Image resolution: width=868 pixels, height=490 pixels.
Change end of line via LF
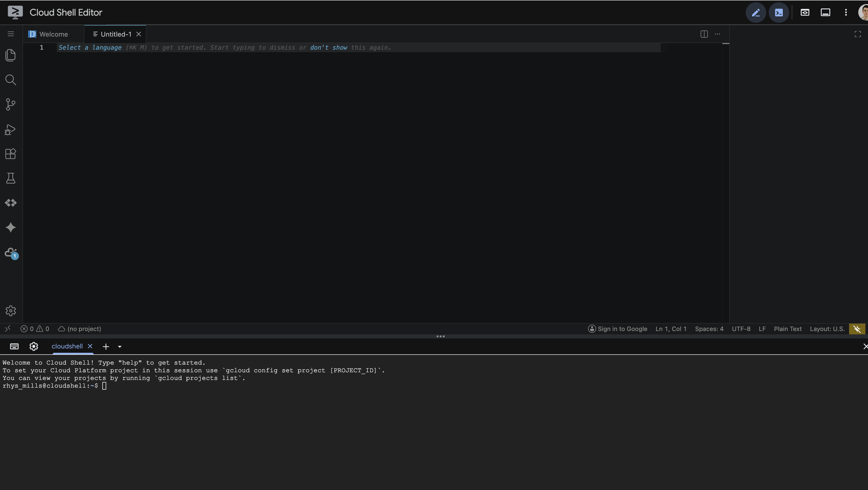pos(762,329)
